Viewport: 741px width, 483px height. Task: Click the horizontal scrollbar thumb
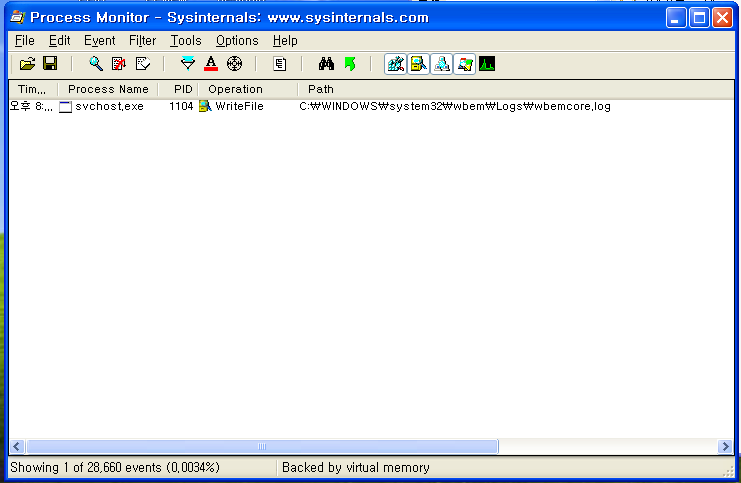coord(262,447)
